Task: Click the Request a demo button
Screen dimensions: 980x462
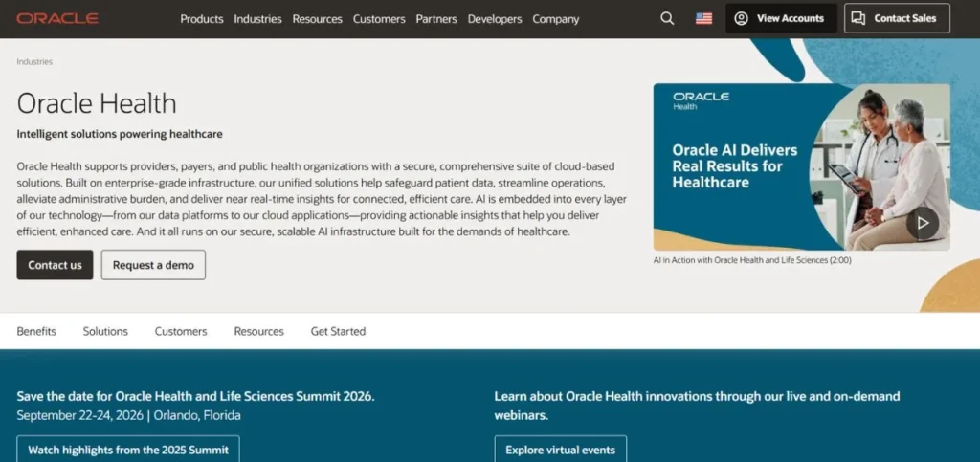Action: coord(153,265)
